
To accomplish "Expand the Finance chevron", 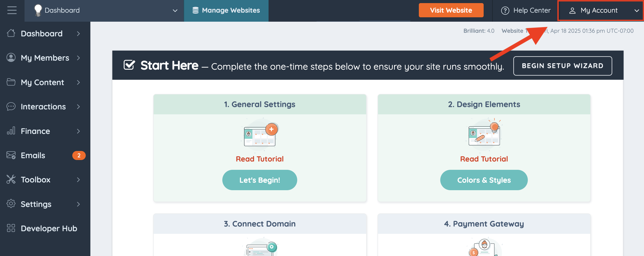I will point(78,131).
